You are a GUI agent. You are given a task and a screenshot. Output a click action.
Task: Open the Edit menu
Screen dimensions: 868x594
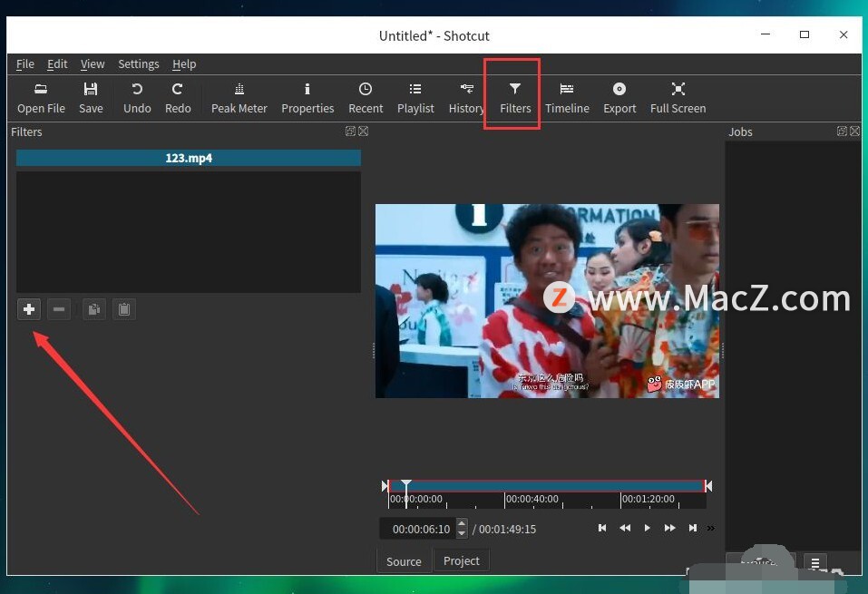coord(57,64)
